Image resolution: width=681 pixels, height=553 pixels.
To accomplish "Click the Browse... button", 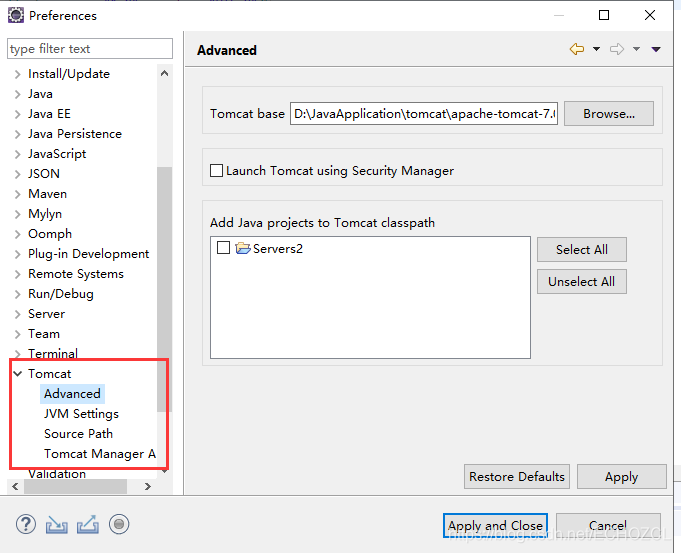I will coord(609,114).
